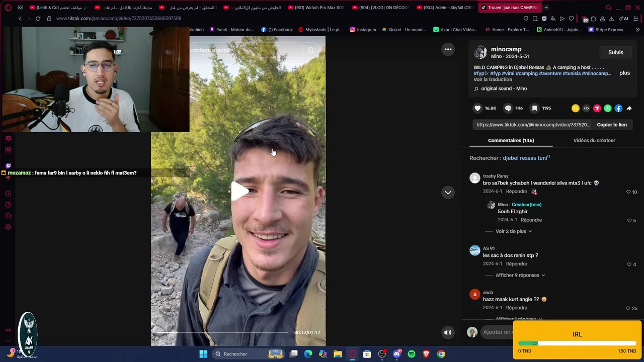This screenshot has width=644, height=362.
Task: Reply to ahch's comment
Action: click(517, 308)
